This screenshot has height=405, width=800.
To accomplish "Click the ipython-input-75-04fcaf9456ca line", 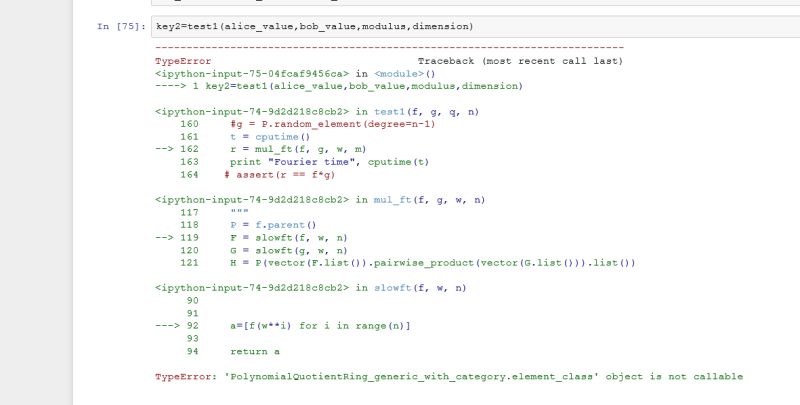I will coord(296,74).
